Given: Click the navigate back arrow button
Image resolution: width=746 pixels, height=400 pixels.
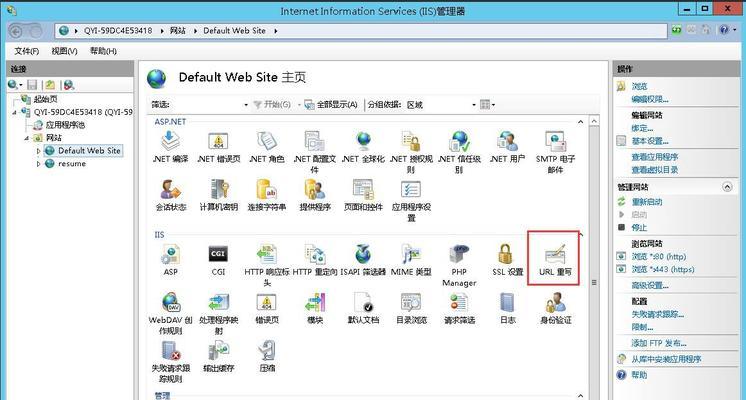Looking at the screenshot, I should click(16, 31).
